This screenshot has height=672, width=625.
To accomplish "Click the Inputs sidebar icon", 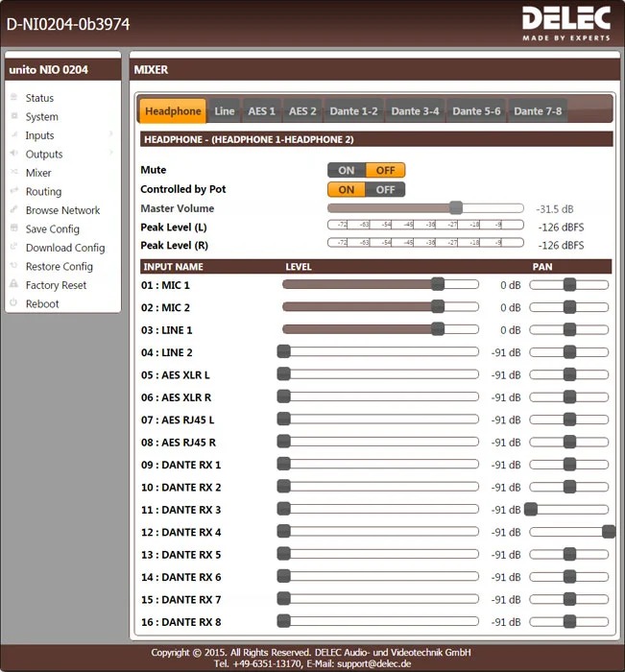I will [13, 135].
